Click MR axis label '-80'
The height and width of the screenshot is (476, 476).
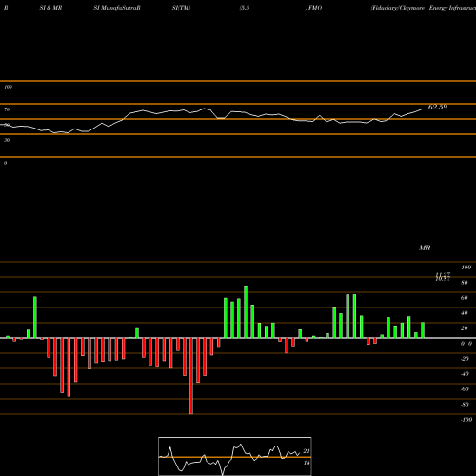tap(465, 405)
